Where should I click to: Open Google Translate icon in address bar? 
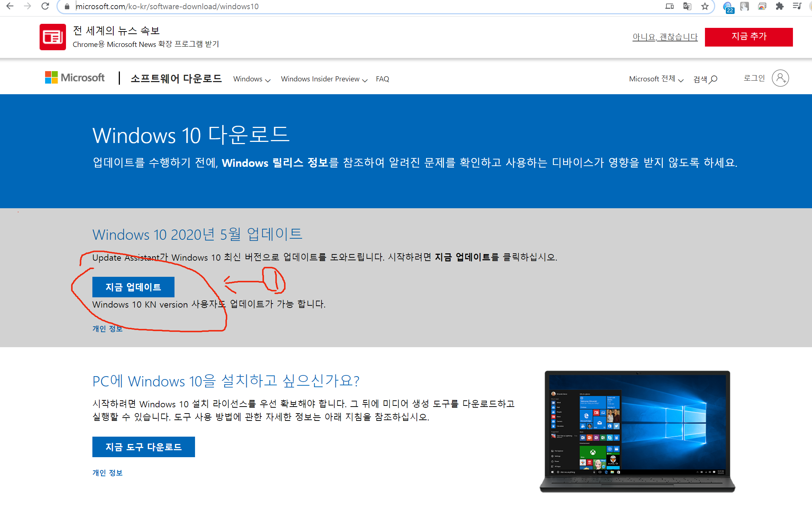(687, 6)
